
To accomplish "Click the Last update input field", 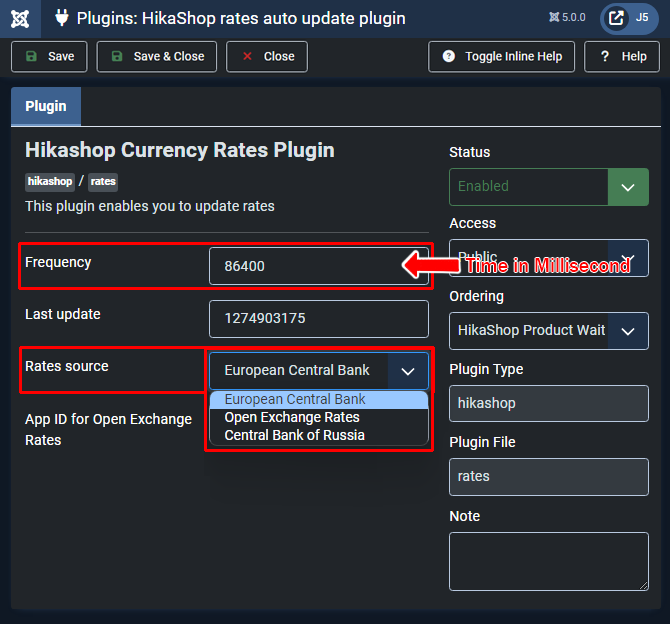I will [319, 319].
